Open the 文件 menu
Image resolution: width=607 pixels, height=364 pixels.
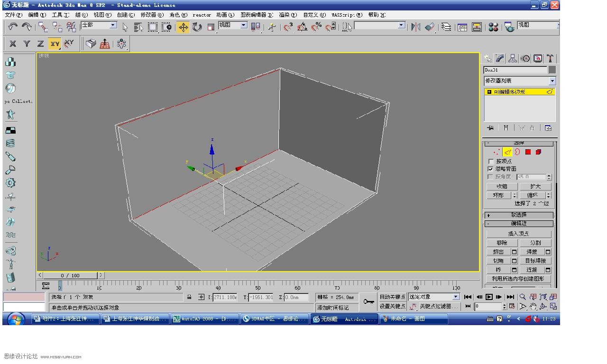(x=13, y=15)
